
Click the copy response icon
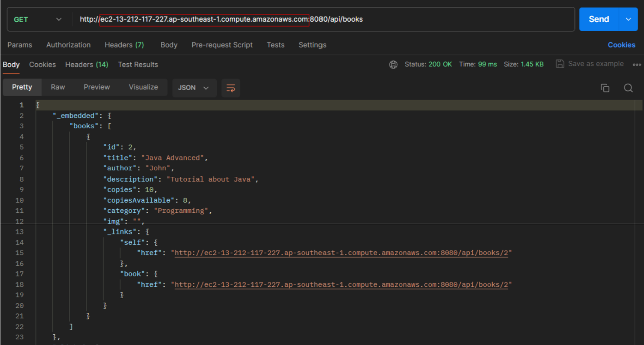pyautogui.click(x=605, y=88)
